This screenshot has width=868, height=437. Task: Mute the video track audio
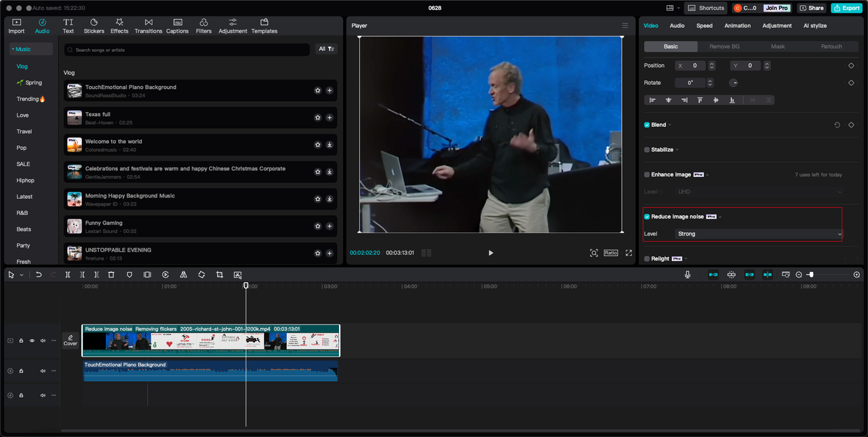[43, 341]
